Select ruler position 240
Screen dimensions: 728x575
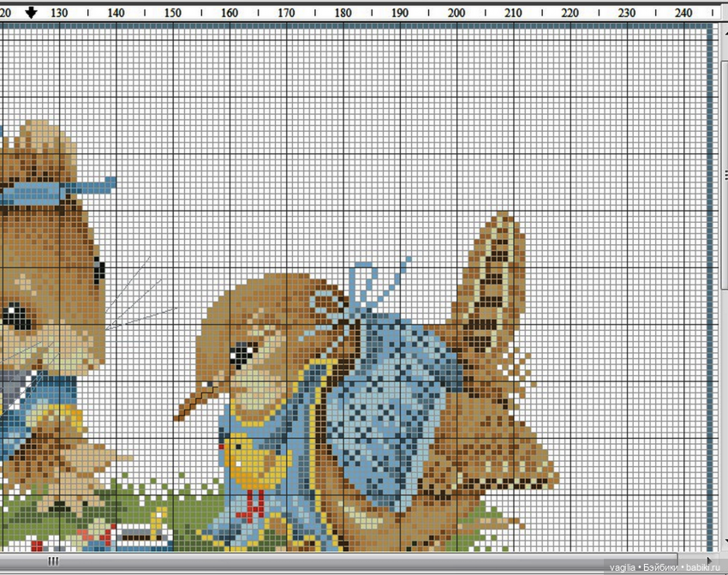683,13
